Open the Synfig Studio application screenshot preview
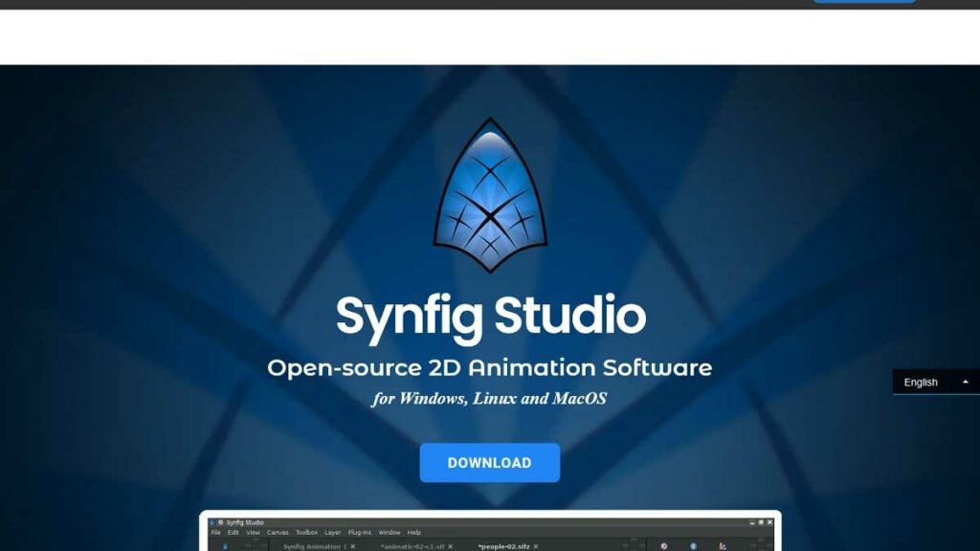The image size is (980, 551). point(490,531)
